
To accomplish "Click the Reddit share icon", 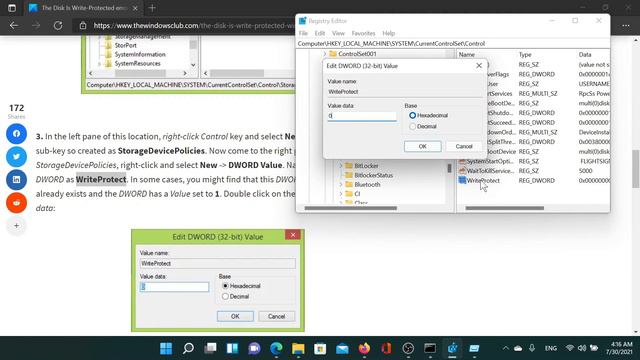I will coord(16,203).
